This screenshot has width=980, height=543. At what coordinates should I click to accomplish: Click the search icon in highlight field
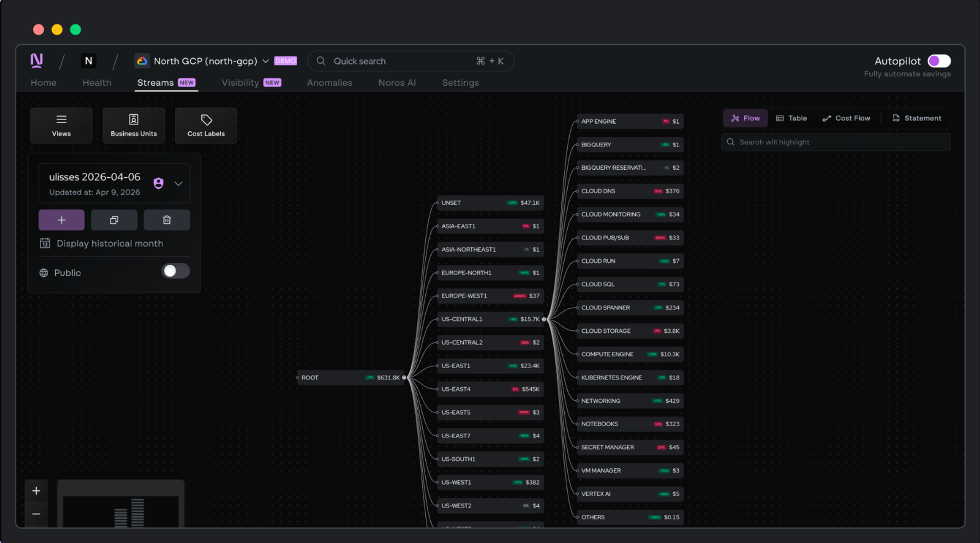coord(731,142)
